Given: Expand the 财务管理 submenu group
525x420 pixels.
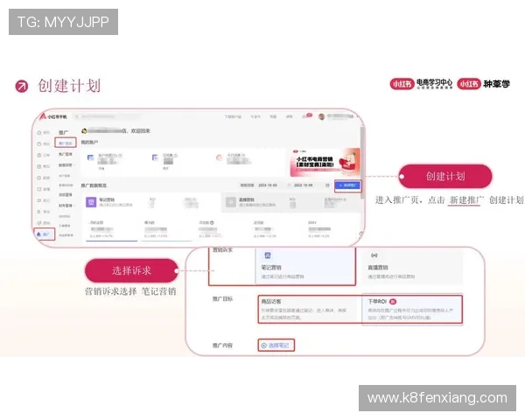Looking at the screenshot, I should (66, 206).
